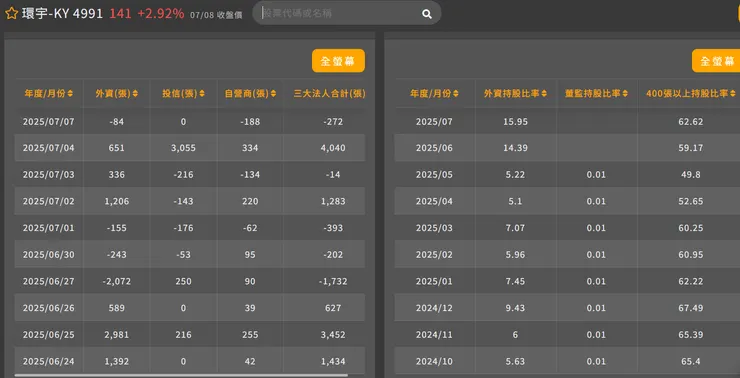Select the 2025/07/04 date cell
Viewport: 740px width, 378px height.
pyautogui.click(x=49, y=148)
